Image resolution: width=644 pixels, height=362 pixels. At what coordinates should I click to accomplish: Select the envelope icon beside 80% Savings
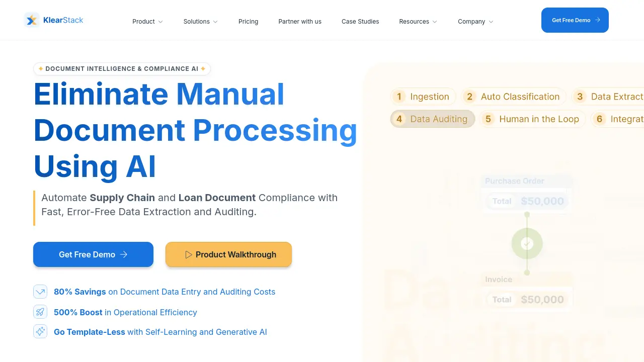click(40, 291)
